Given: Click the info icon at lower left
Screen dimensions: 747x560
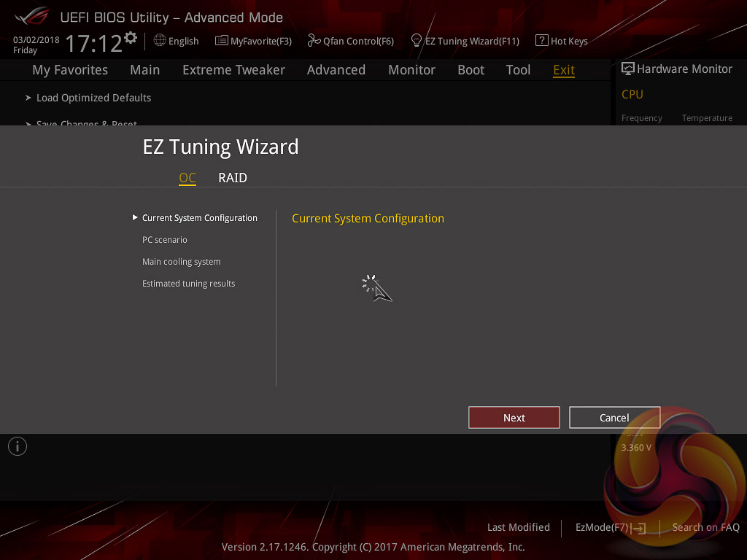Looking at the screenshot, I should 18,446.
